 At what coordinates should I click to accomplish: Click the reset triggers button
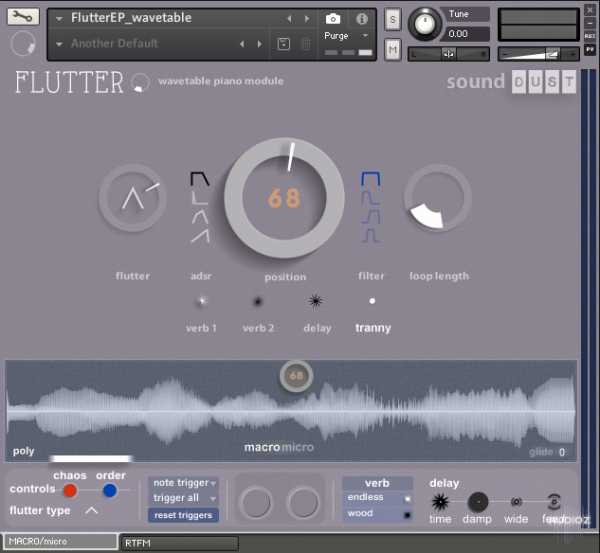point(183,515)
